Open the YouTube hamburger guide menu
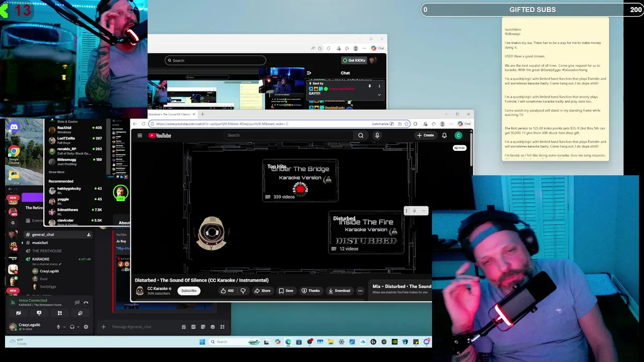Image resolution: width=644 pixels, height=362 pixels. coord(140,135)
